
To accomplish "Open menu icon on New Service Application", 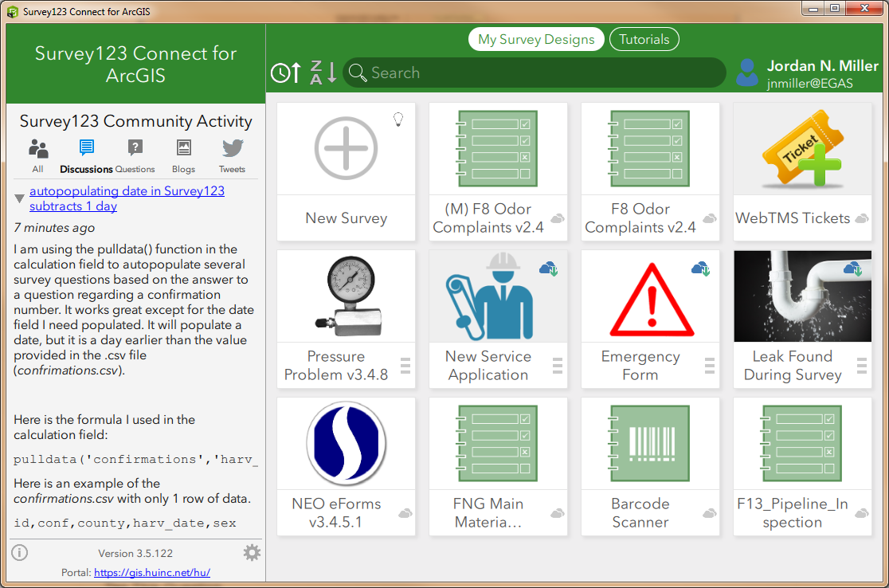I will (558, 366).
